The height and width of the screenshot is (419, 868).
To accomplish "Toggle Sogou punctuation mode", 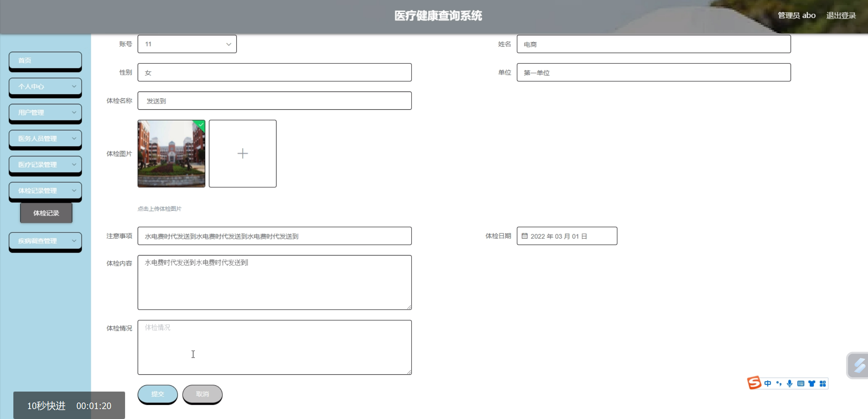I will pyautogui.click(x=779, y=383).
